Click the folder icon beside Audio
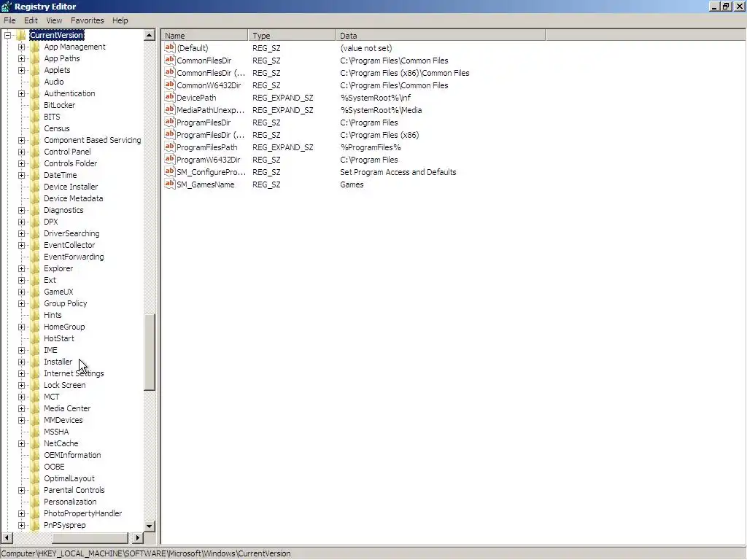The height and width of the screenshot is (560, 747). pos(35,82)
